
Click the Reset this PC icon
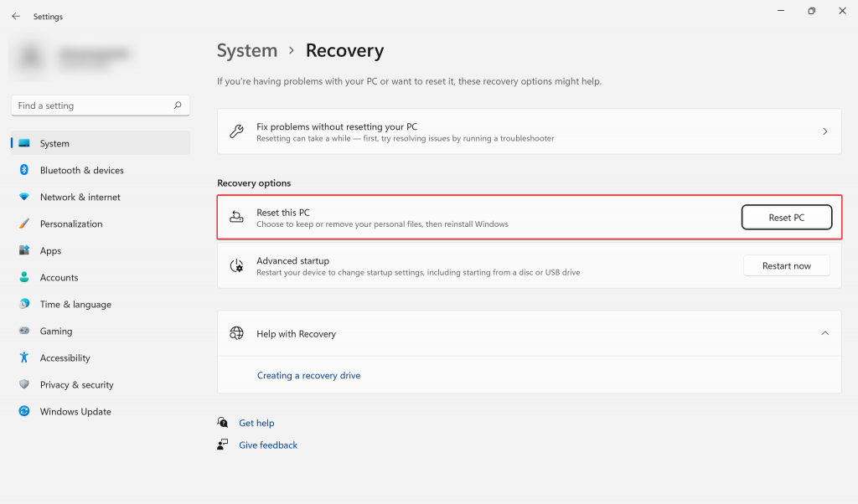click(x=236, y=217)
